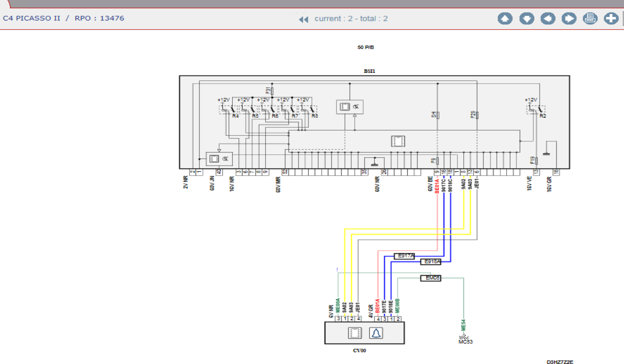This screenshot has height=364, width=624.
Task: Click the right arrow navigation button
Action: [x=569, y=18]
